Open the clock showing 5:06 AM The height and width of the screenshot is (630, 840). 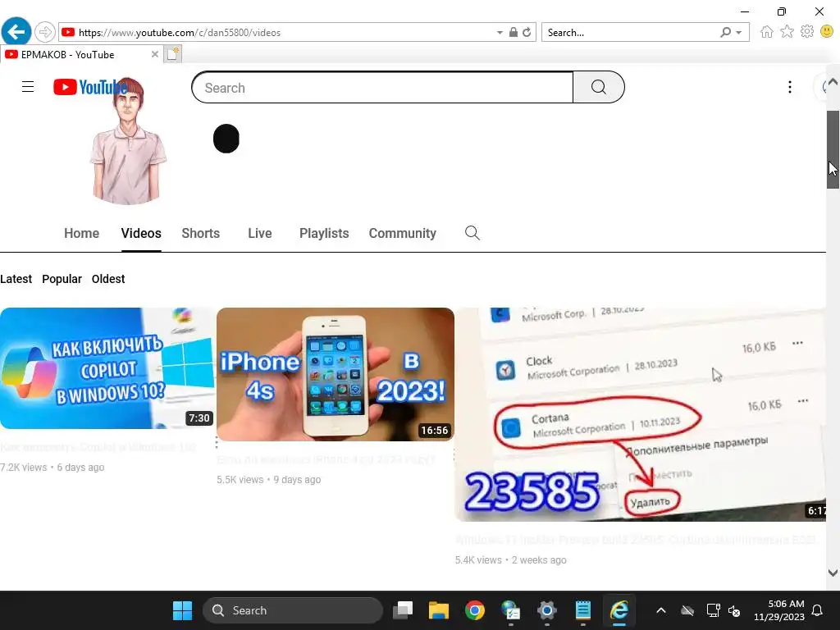779,610
